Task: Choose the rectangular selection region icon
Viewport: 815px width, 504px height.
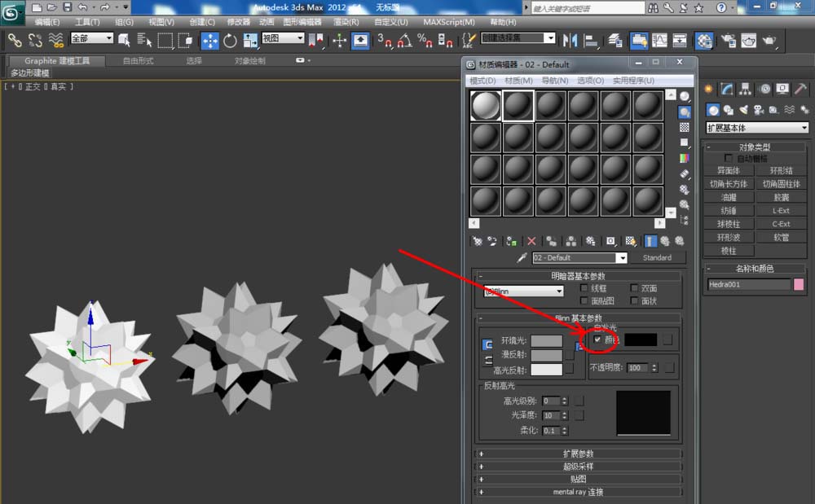Action: click(165, 40)
